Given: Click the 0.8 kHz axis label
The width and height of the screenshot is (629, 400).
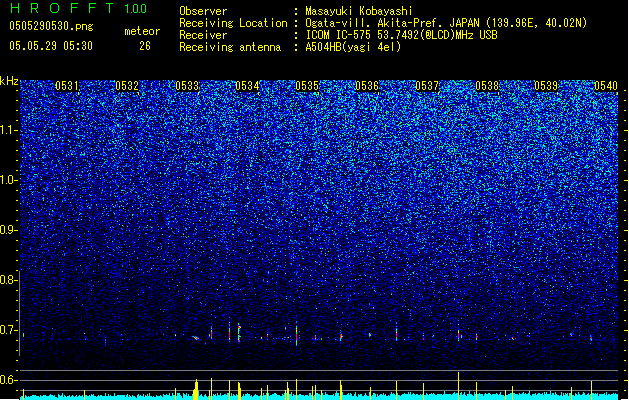Looking at the screenshot, I should coord(9,280).
